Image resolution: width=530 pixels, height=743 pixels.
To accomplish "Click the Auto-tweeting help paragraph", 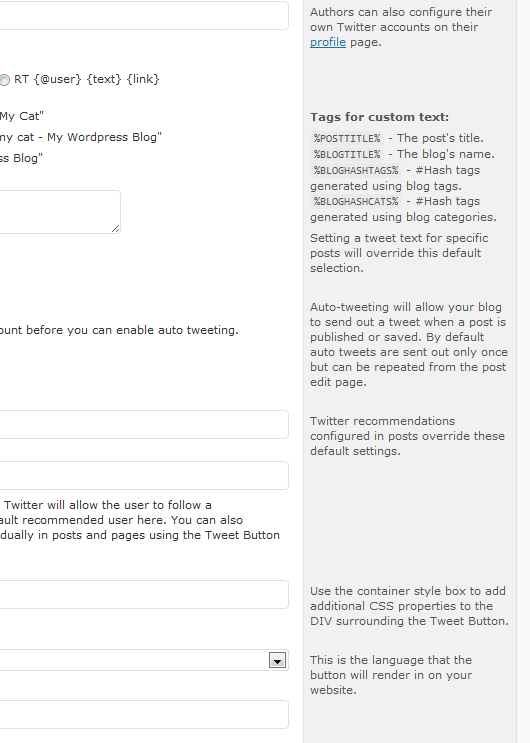I will click(409, 344).
